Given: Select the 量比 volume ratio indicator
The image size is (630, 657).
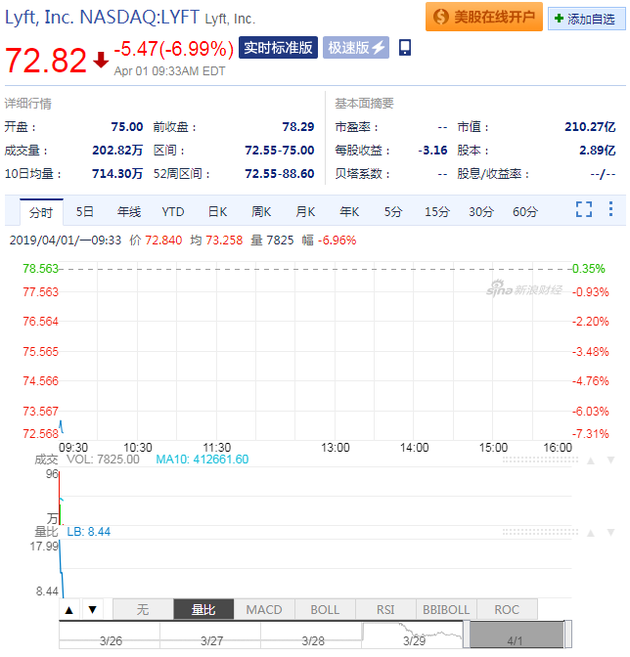Looking at the screenshot, I should click(204, 609).
